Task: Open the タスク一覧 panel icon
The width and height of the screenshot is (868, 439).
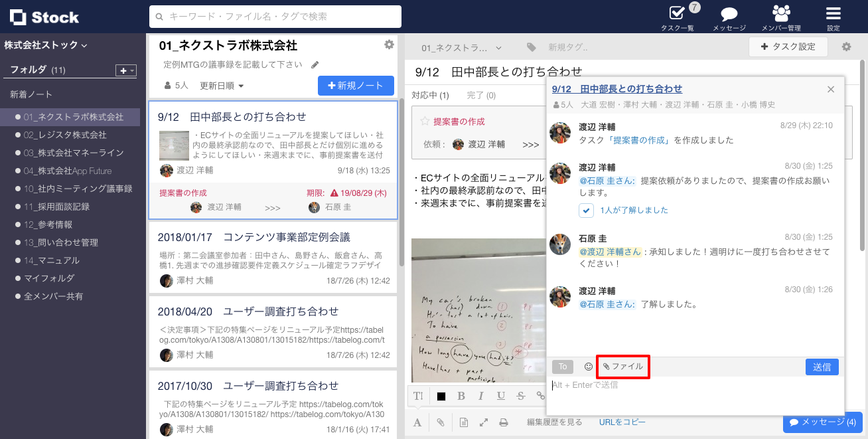Action: (677, 13)
